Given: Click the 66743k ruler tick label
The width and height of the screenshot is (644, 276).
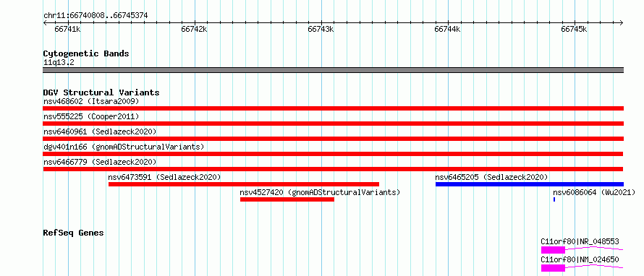Looking at the screenshot, I should [x=321, y=30].
